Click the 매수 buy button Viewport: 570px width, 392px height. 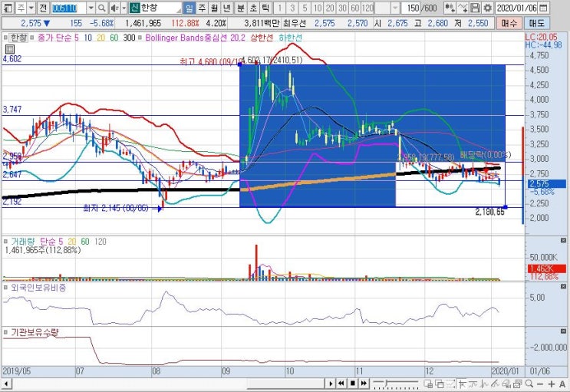[x=509, y=23]
